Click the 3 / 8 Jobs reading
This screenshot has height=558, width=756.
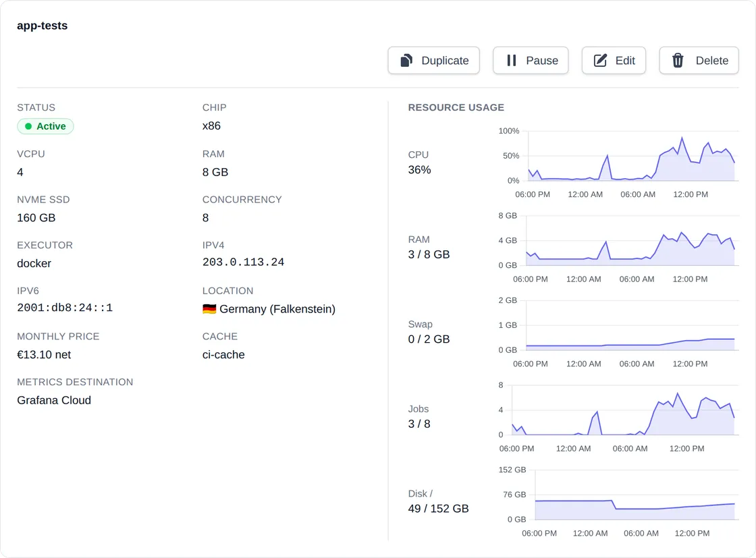coord(419,424)
